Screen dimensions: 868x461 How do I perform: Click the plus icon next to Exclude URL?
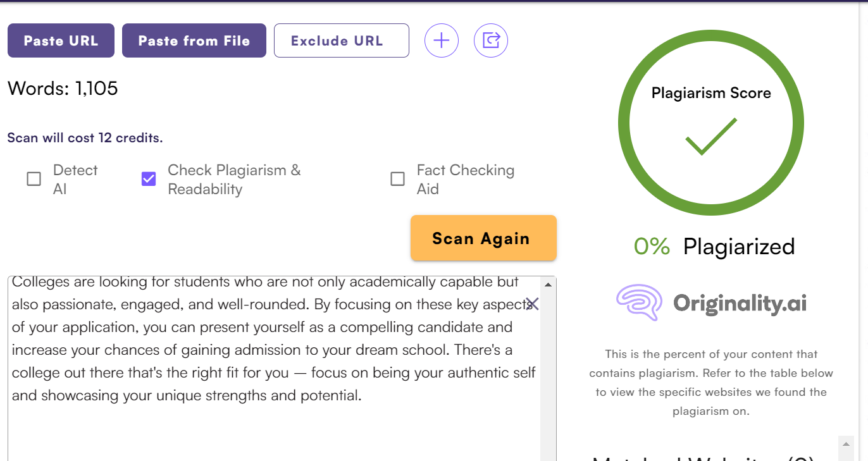point(442,40)
